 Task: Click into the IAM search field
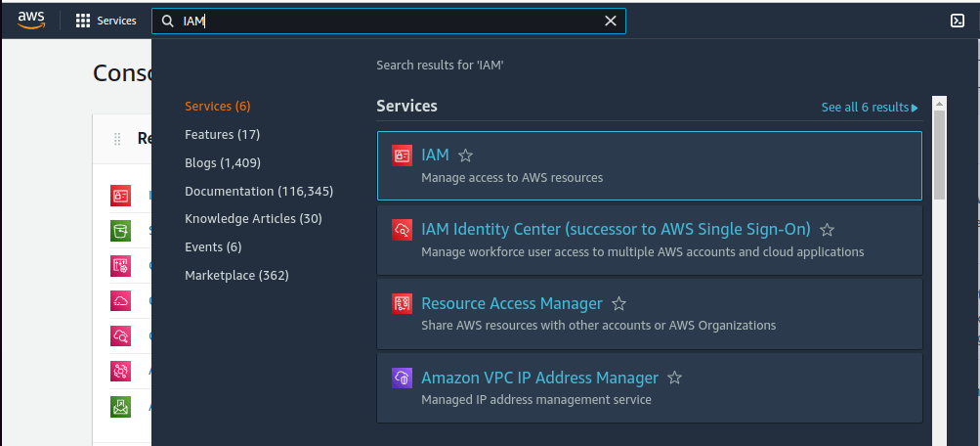pos(388,22)
